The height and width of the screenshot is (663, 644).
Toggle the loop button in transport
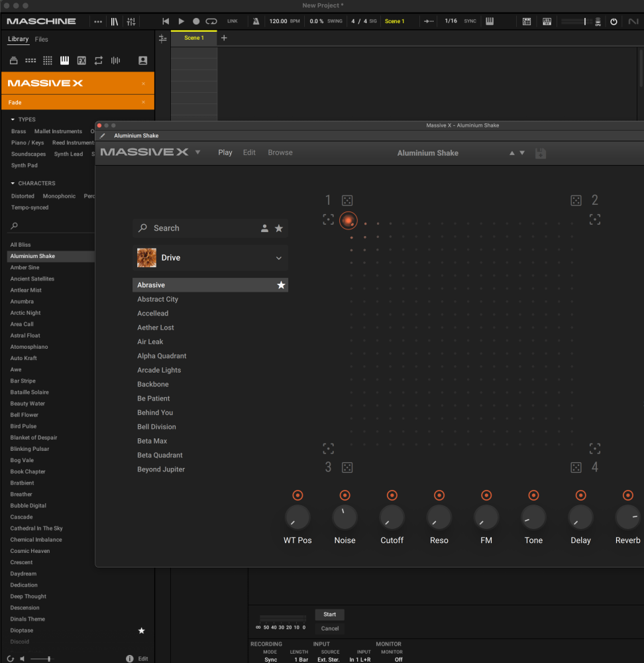click(x=211, y=21)
